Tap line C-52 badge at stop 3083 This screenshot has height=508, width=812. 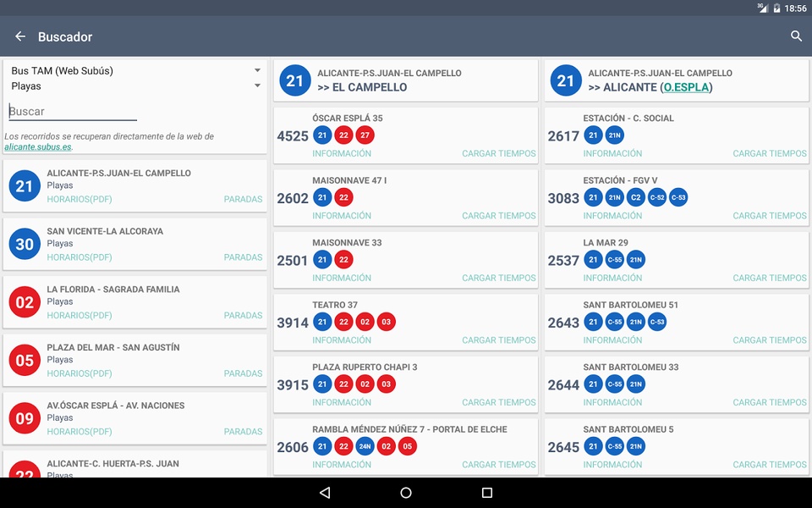pos(657,197)
